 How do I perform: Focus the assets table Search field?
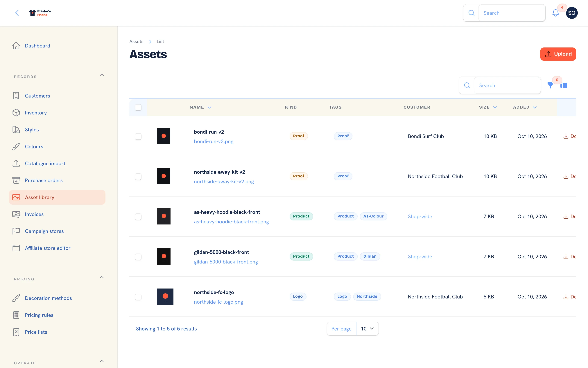click(x=507, y=85)
